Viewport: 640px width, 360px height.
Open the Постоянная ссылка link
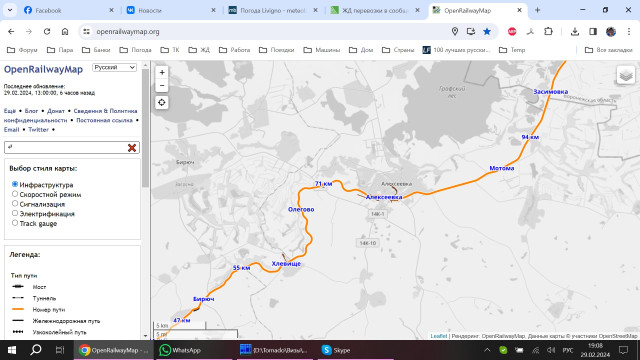pyautogui.click(x=104, y=120)
